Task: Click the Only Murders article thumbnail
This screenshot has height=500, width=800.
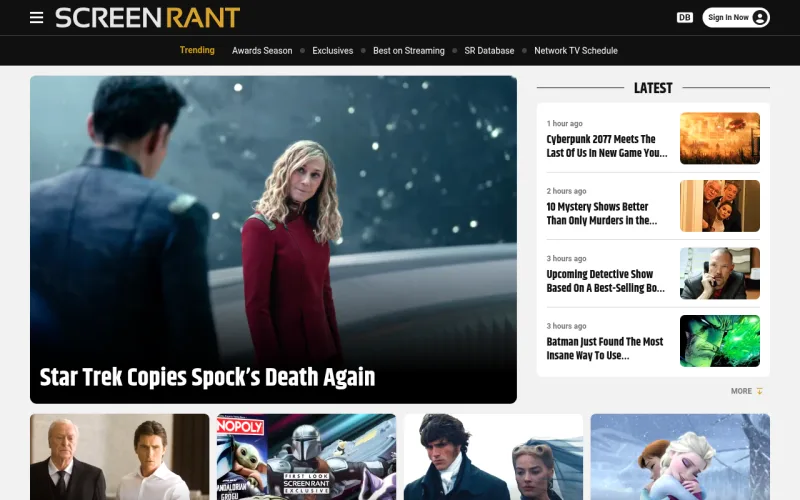Action: tap(719, 206)
